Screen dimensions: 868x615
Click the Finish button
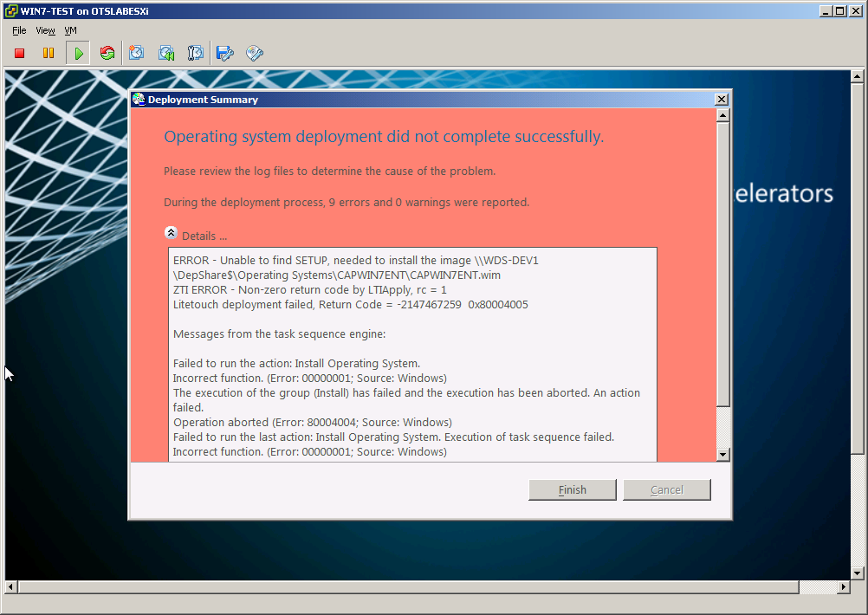[x=573, y=489]
